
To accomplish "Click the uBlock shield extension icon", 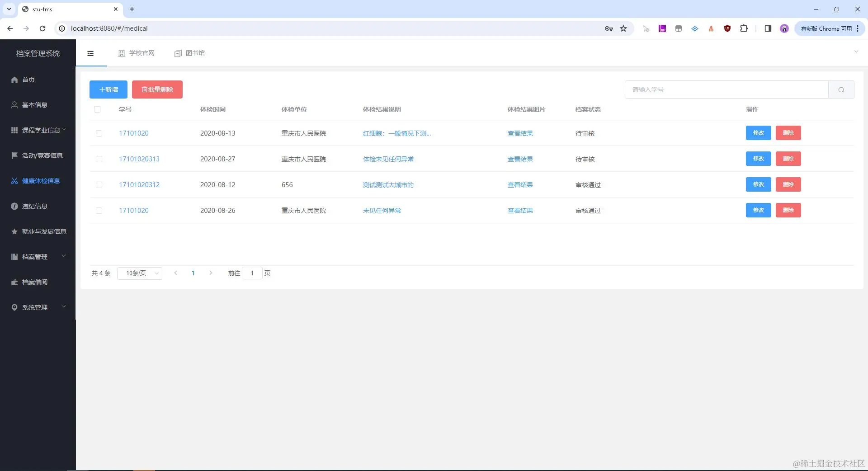I will click(x=727, y=28).
